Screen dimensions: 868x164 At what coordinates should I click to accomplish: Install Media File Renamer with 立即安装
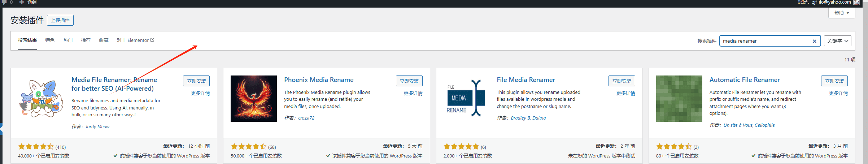[196, 81]
